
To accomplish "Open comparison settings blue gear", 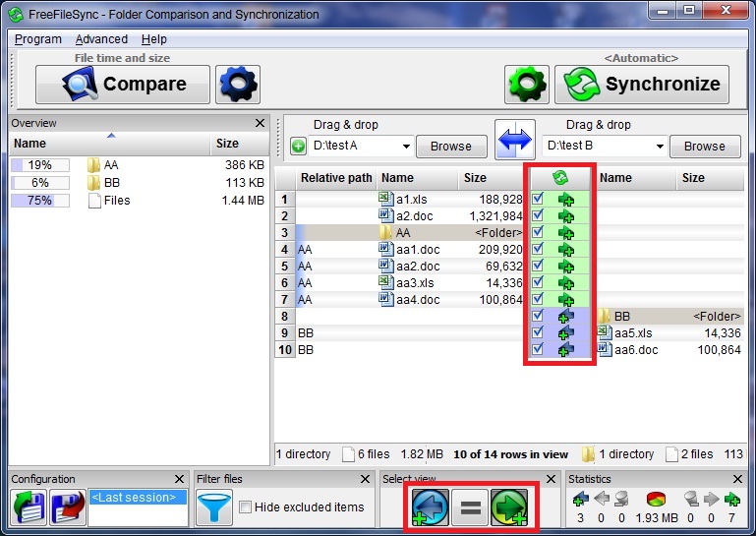I will coord(238,85).
